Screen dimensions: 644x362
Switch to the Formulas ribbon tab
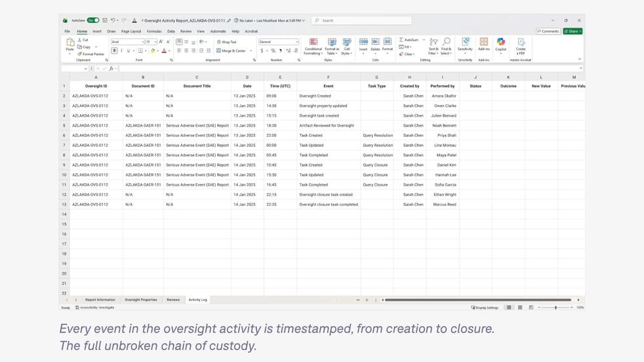154,31
